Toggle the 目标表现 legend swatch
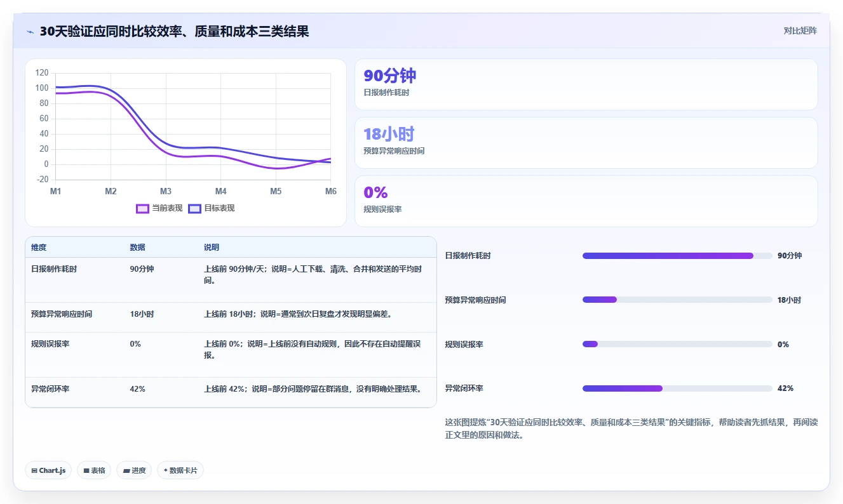Viewport: 843px width, 504px height. 195,208
